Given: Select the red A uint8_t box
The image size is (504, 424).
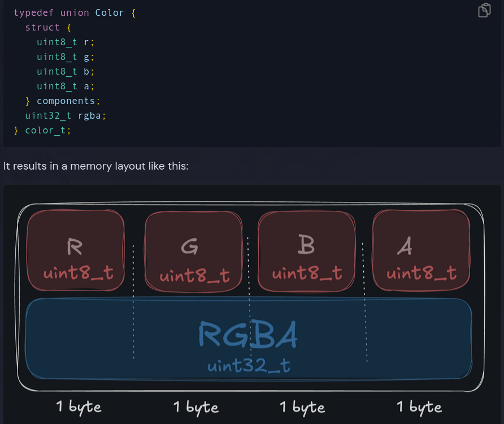Looking at the screenshot, I should (421, 250).
